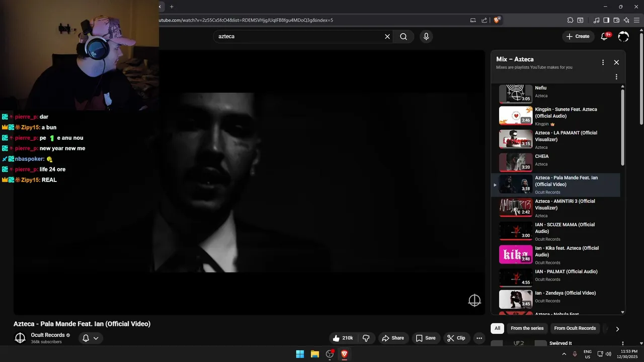Clear the YouTube search box text

[387, 36]
